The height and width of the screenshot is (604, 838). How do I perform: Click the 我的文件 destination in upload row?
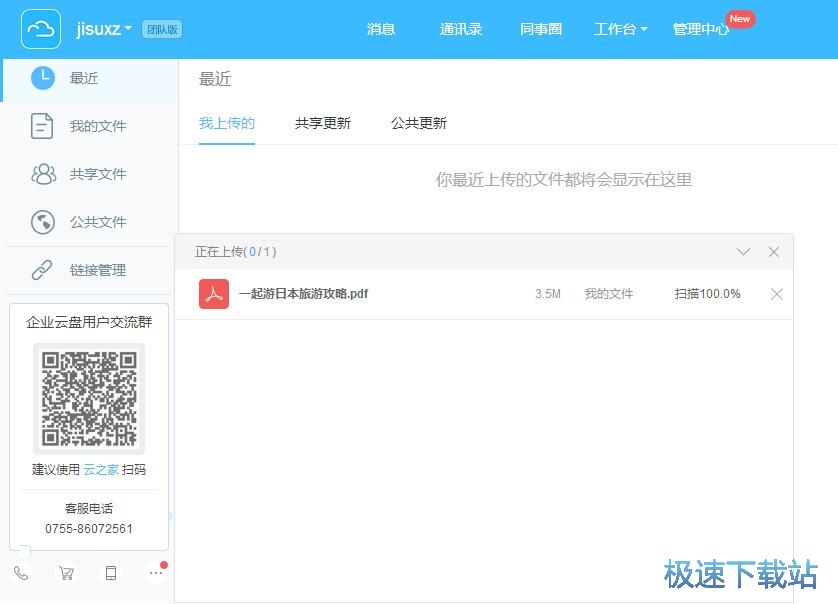point(609,294)
